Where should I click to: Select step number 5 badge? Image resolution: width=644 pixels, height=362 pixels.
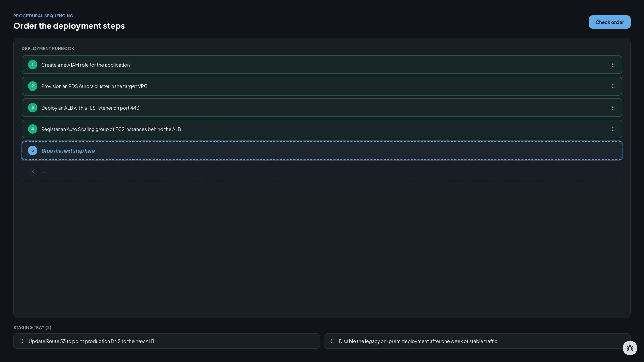point(33,150)
